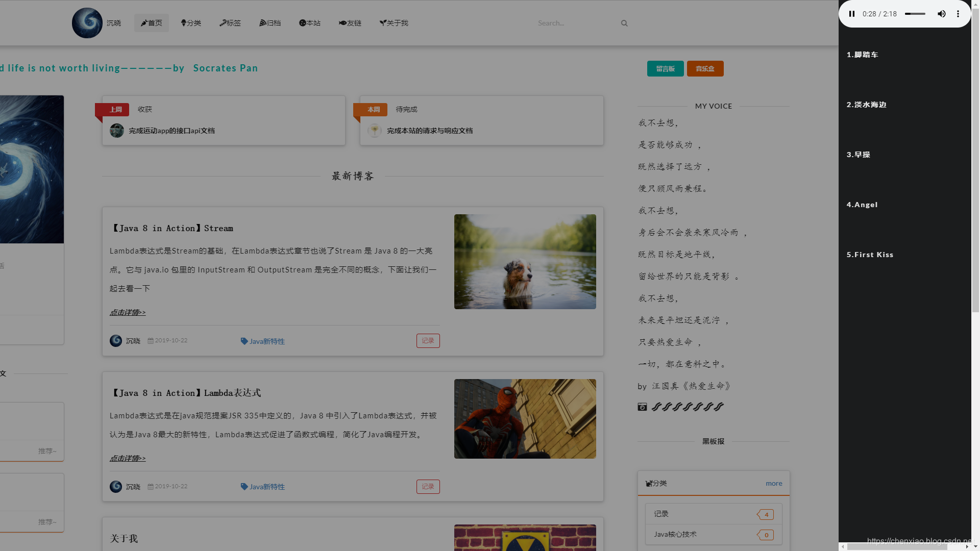
Task: Click the tag icon beside Java新特性
Action: [244, 341]
